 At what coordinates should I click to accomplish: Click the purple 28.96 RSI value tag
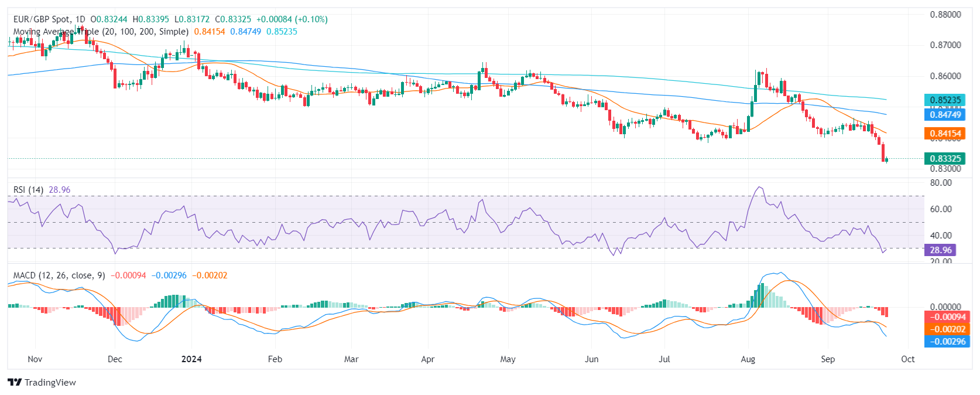(x=940, y=250)
